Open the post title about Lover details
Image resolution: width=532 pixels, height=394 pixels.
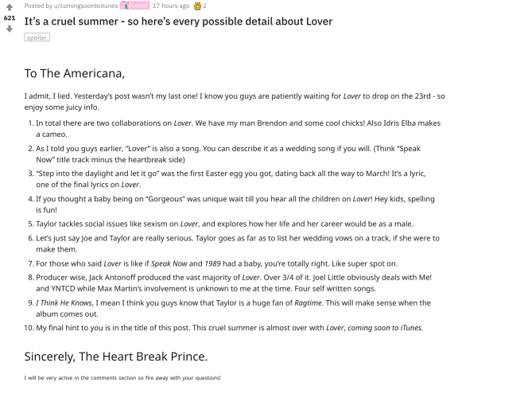pos(178,21)
